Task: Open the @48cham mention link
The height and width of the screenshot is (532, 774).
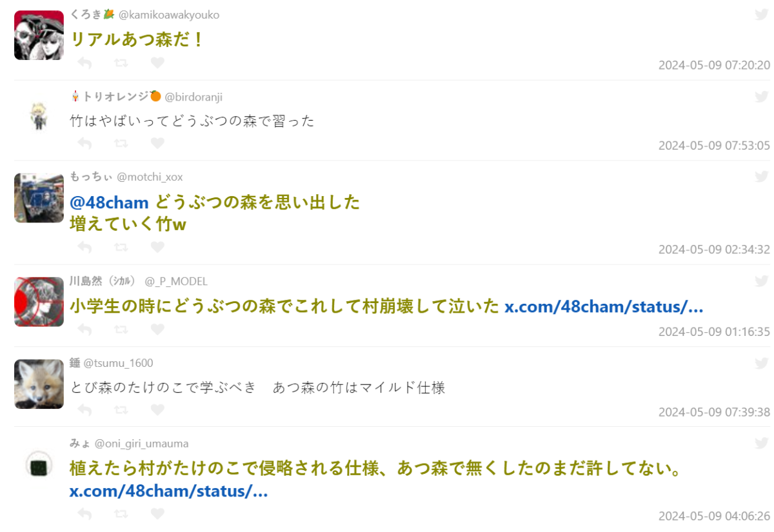Action: pos(110,202)
